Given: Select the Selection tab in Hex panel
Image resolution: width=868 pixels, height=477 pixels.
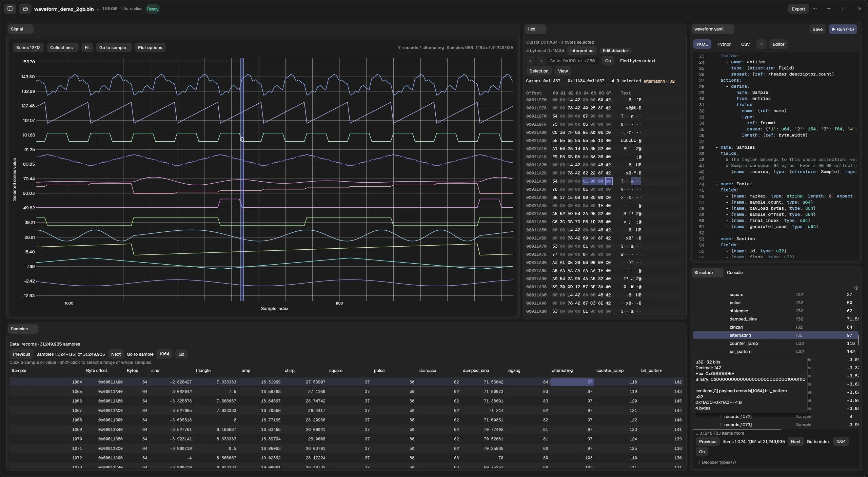Looking at the screenshot, I should pos(539,71).
